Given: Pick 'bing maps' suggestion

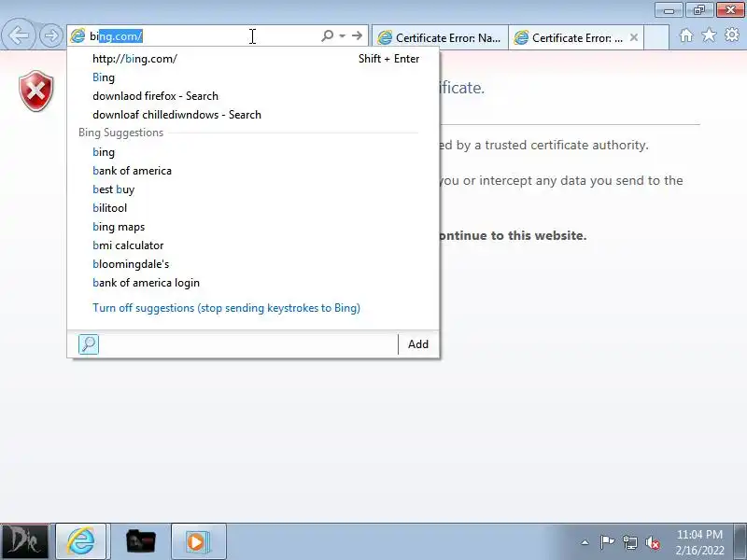Looking at the screenshot, I should [253, 227].
